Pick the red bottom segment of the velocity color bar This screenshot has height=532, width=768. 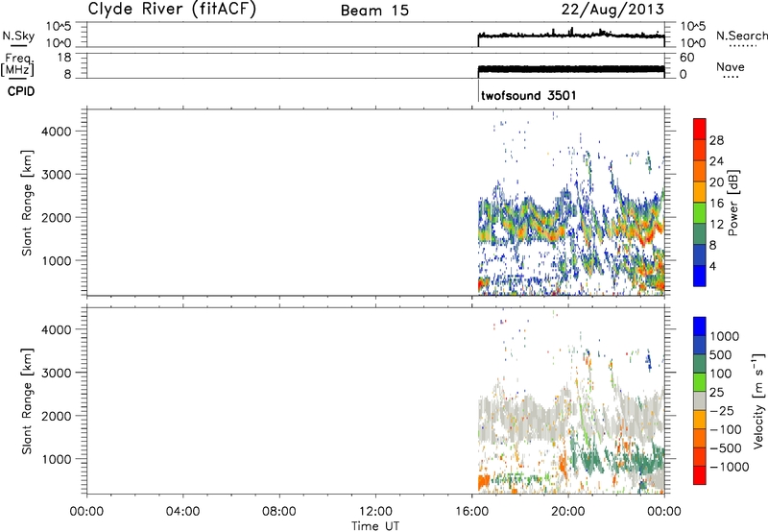coord(700,475)
